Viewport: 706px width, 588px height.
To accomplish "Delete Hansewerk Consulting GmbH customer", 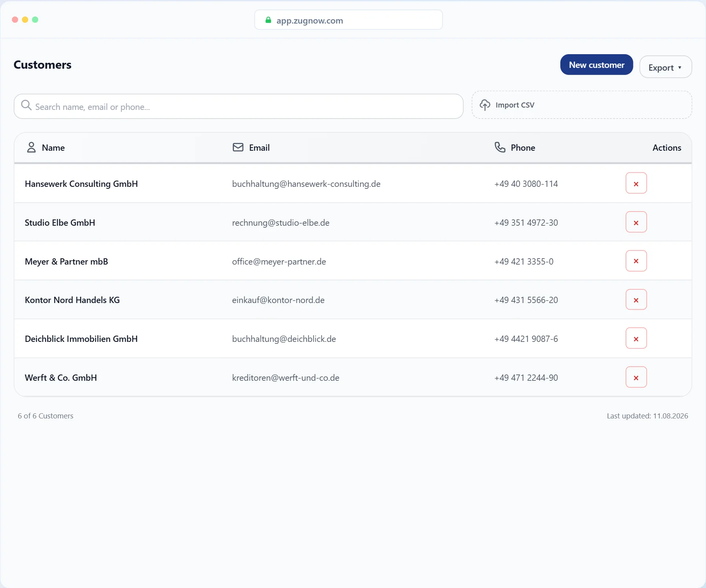I will (636, 183).
